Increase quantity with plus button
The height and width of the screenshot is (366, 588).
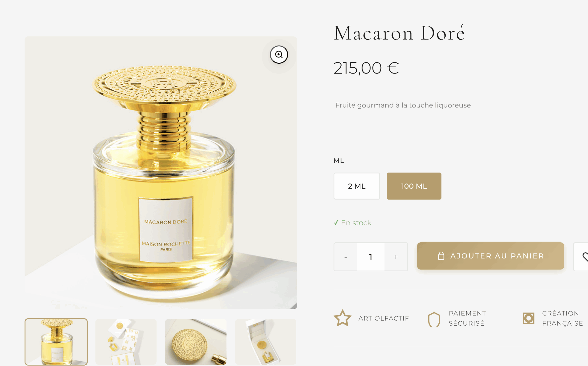coord(396,257)
